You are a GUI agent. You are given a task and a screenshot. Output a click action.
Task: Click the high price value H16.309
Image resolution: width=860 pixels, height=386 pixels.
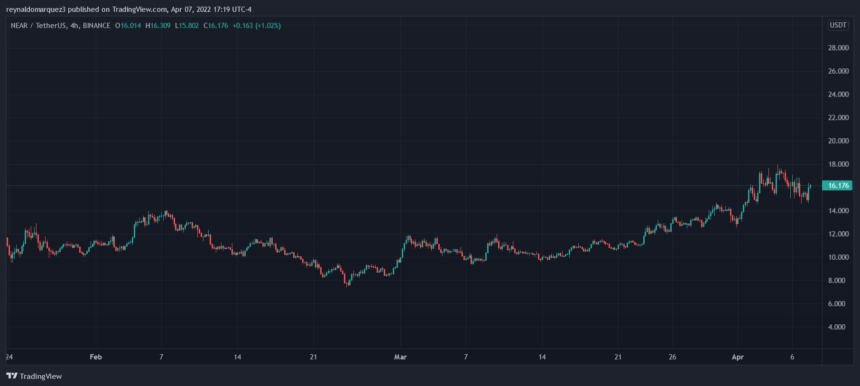pyautogui.click(x=158, y=25)
